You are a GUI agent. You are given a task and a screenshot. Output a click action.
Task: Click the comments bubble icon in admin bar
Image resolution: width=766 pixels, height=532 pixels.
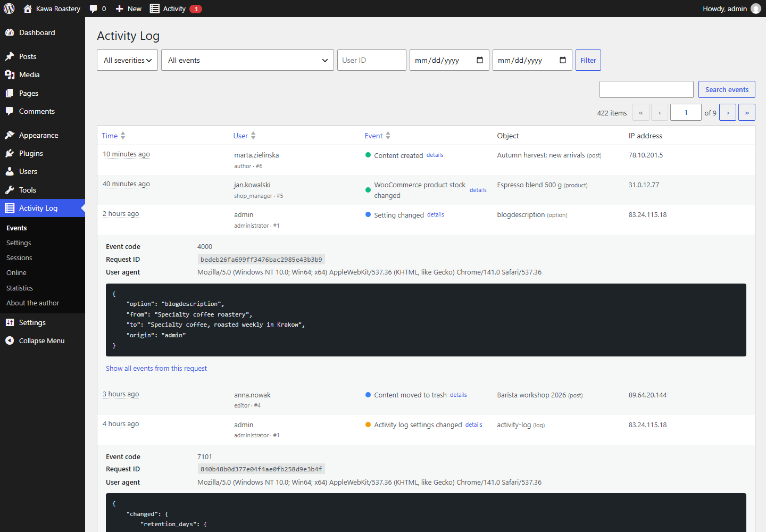coord(94,9)
